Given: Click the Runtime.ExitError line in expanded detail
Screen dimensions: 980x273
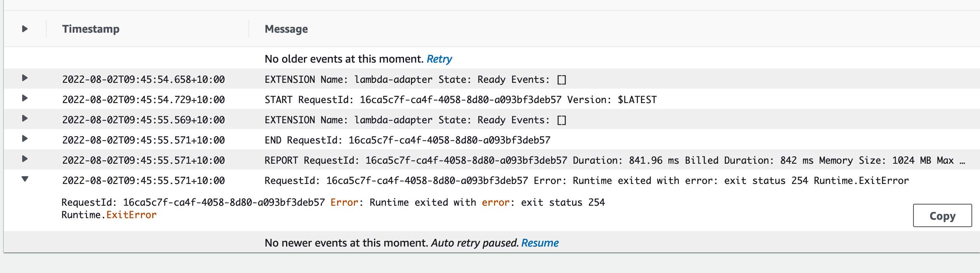Looking at the screenshot, I should (x=109, y=215).
